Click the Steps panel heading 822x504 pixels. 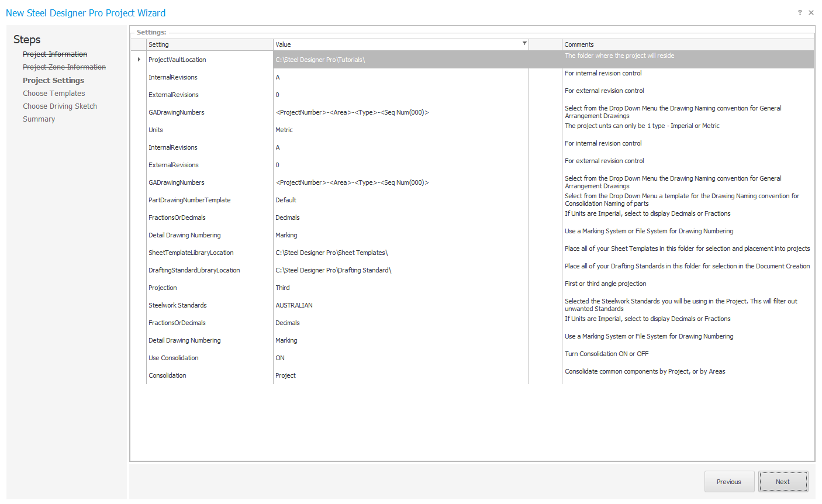point(27,40)
